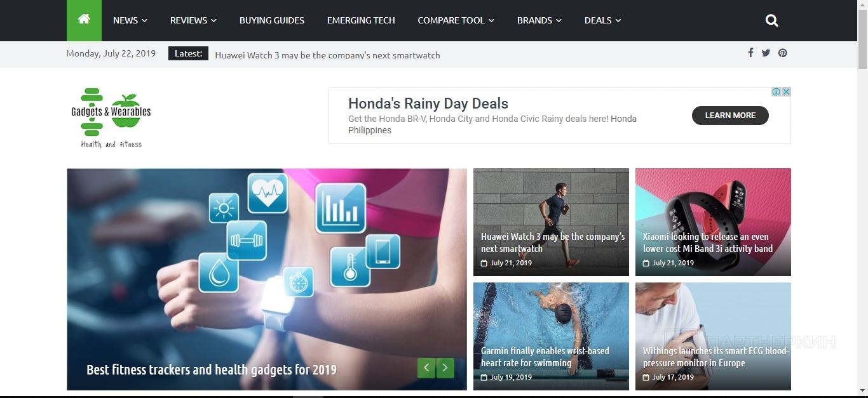Open the Xiaomi Mi Band 3i article thumbnail

click(713, 222)
